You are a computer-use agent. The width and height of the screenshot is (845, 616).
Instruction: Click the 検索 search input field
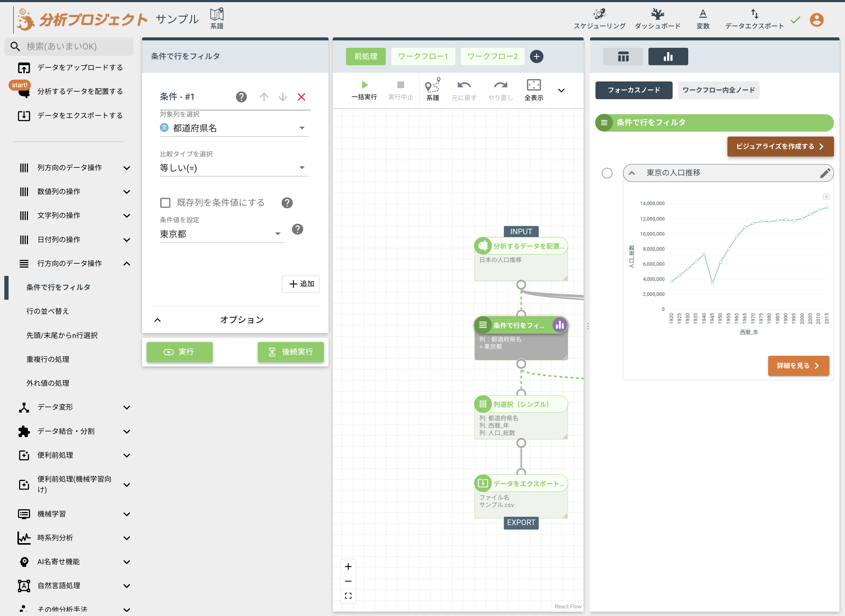pos(69,47)
